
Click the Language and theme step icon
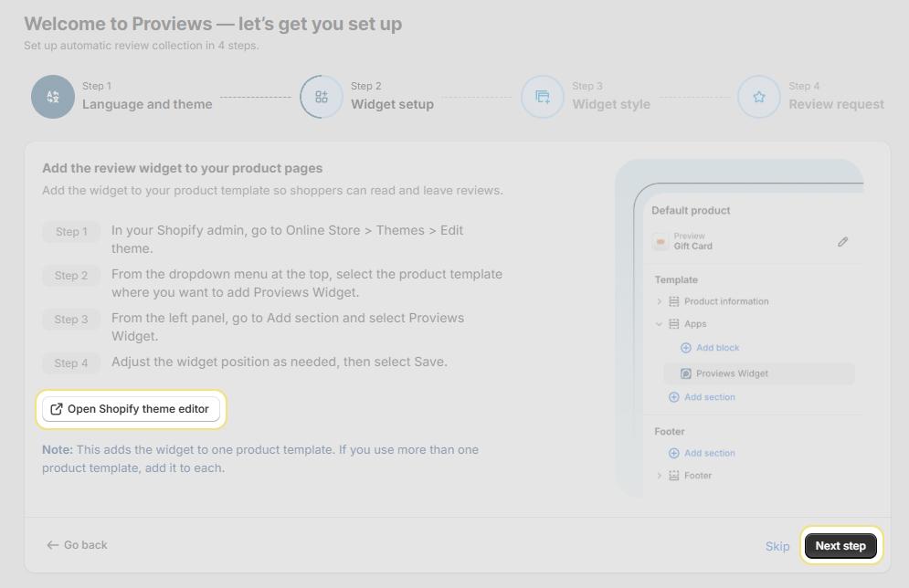[53, 97]
